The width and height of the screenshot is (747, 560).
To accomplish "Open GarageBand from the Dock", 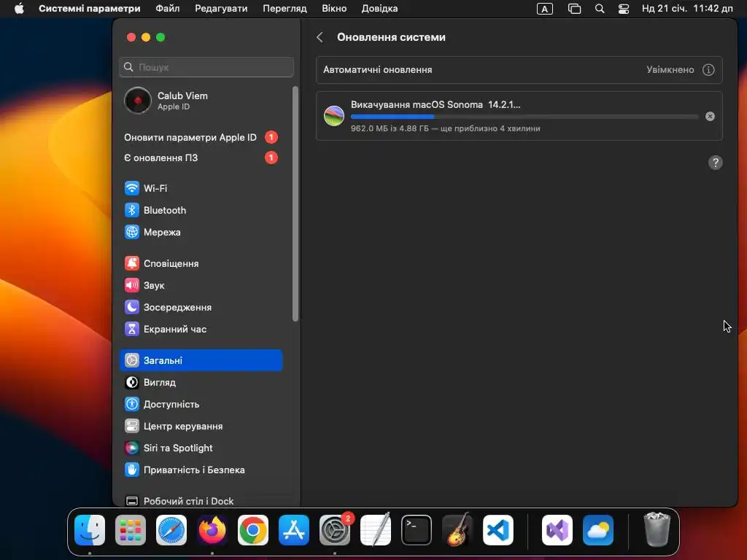I will pos(457,530).
